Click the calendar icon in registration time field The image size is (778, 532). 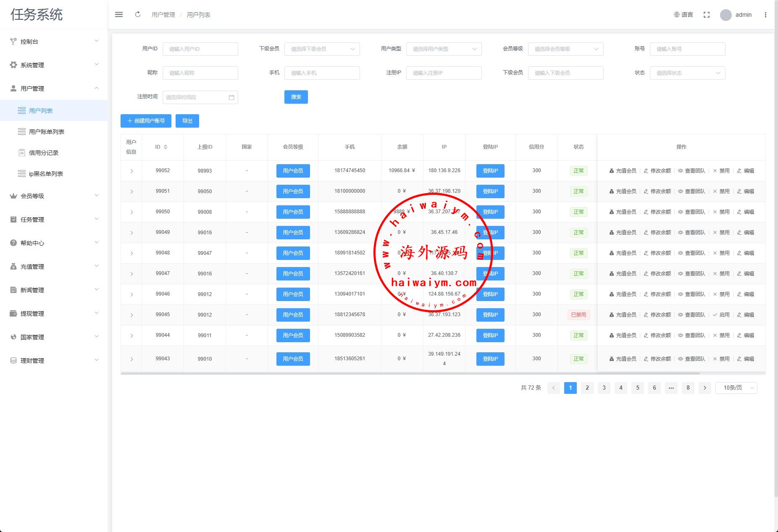[231, 97]
